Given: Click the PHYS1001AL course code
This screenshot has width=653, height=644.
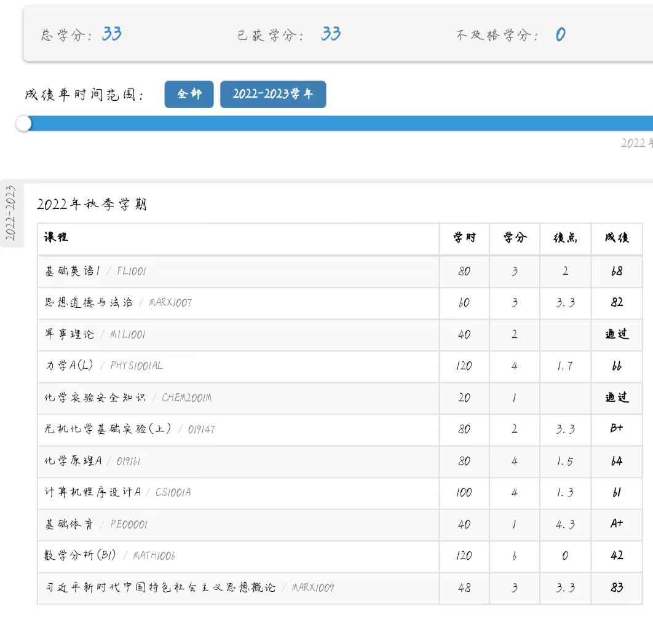Looking at the screenshot, I should (x=137, y=366).
